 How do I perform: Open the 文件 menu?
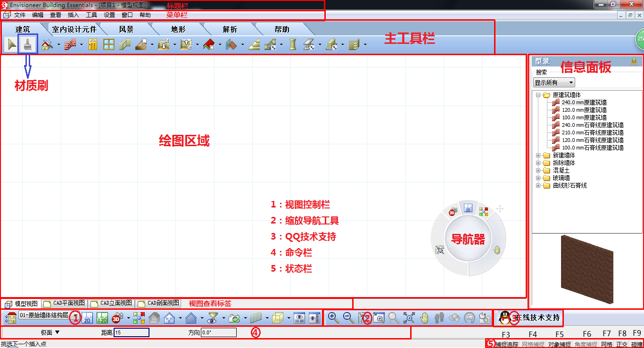20,15
